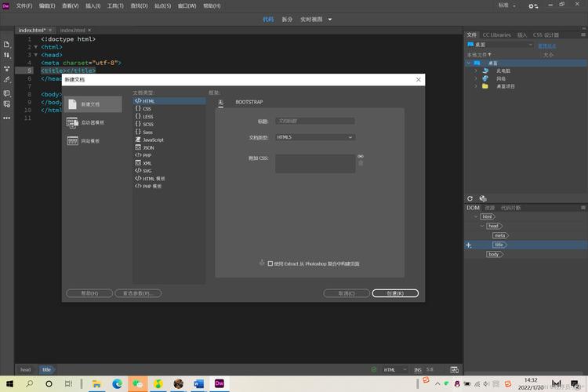Click the preview in browser icon in status bar

(454, 370)
